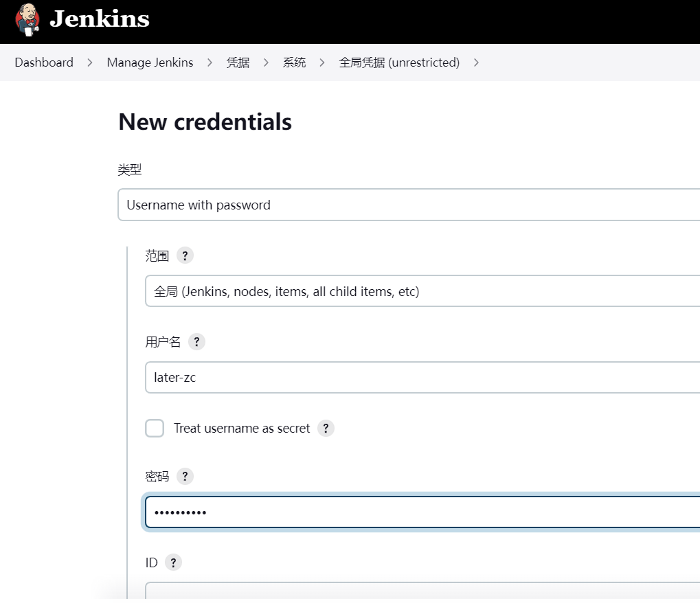This screenshot has width=700, height=603.
Task: Focus the 用户名 field containing later-zc
Action: pyautogui.click(x=422, y=378)
